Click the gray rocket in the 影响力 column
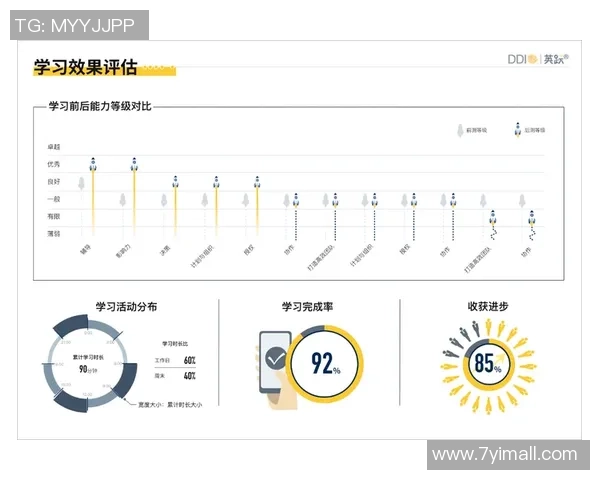The width and height of the screenshot is (600, 480). 122,200
